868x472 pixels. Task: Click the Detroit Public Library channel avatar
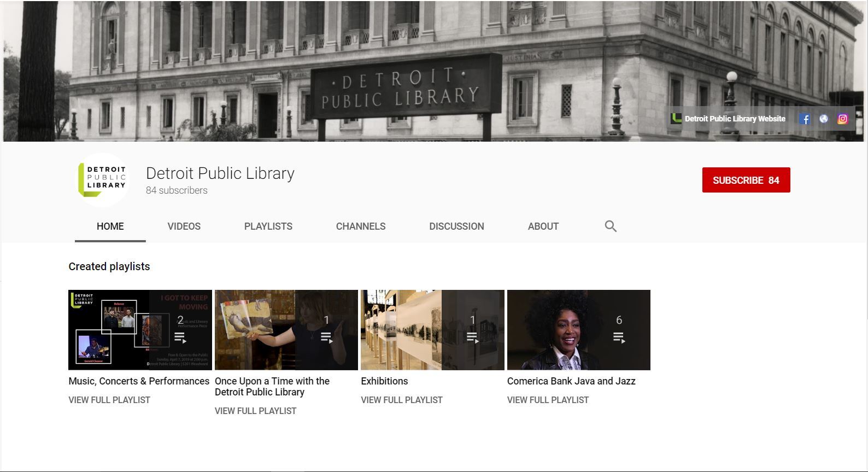102,180
